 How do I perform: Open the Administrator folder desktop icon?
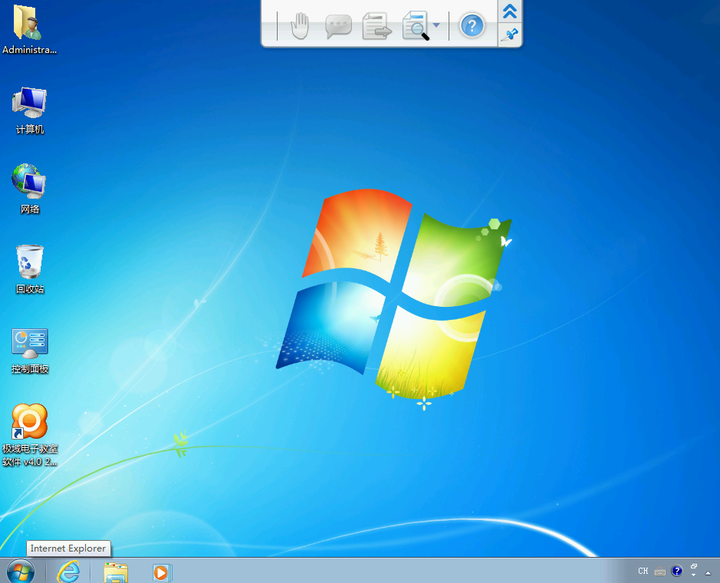pos(29,30)
